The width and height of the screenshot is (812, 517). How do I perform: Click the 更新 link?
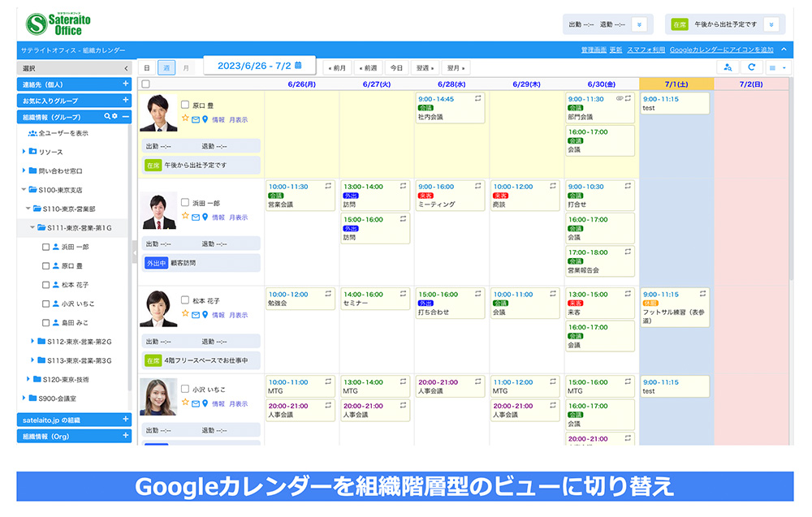(x=615, y=50)
